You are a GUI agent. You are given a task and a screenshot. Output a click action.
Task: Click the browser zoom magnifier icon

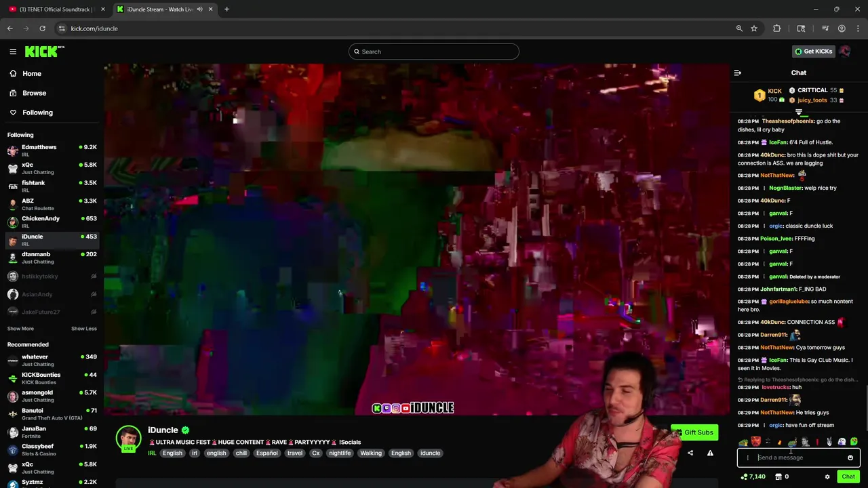739,28
